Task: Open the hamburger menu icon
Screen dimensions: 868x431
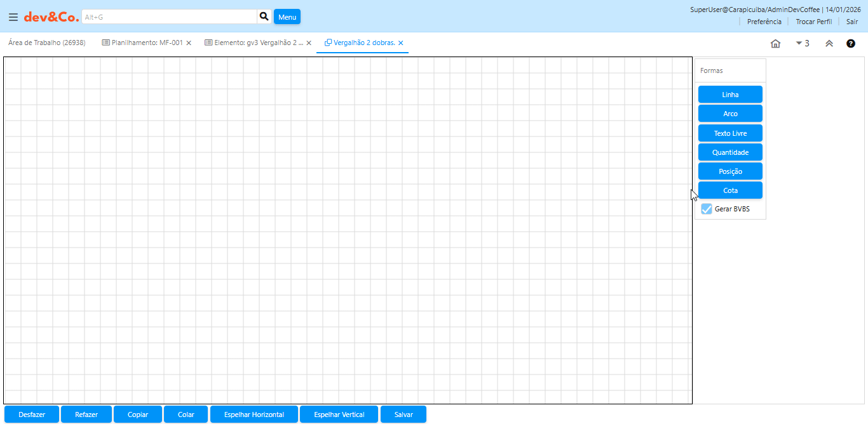Action: pos(13,17)
